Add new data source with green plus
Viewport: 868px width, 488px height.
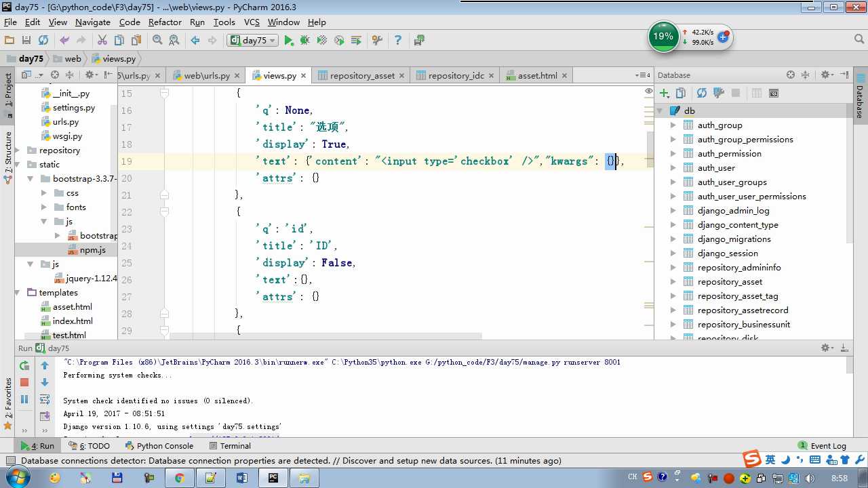(665, 93)
